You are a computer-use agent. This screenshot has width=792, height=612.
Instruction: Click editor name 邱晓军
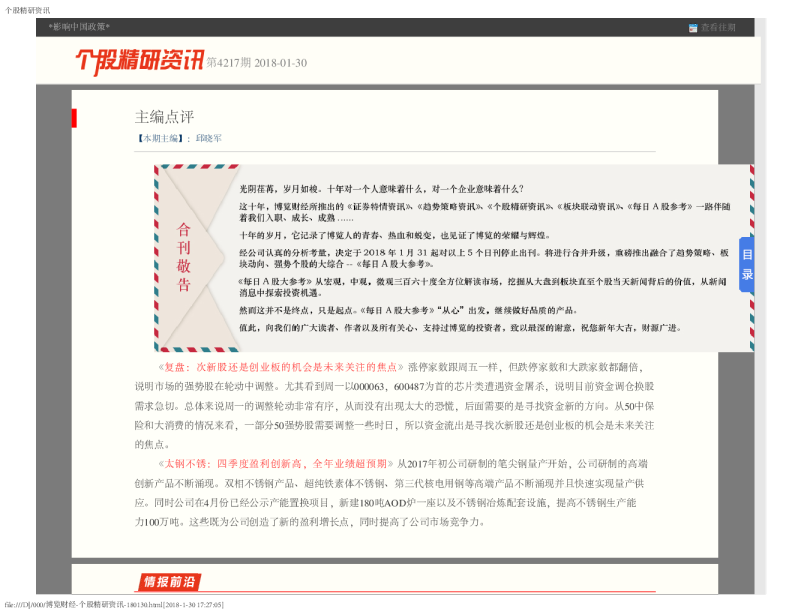[x=209, y=138]
